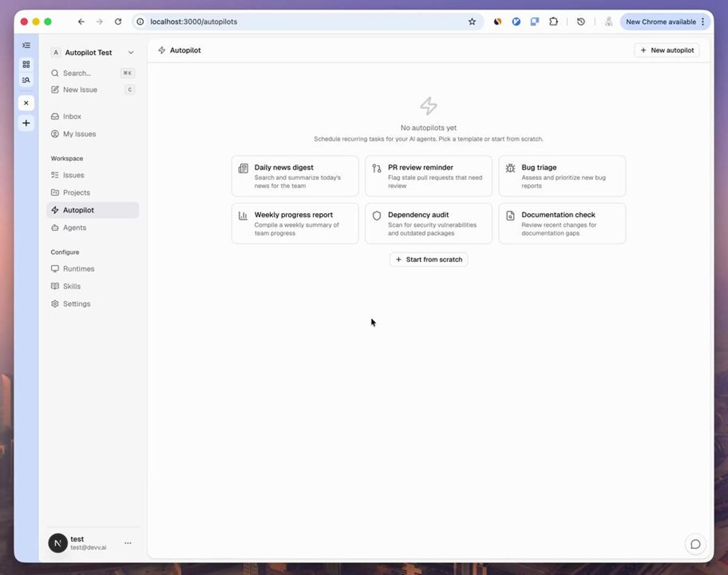Click the Dependency audit shield icon

[377, 216]
